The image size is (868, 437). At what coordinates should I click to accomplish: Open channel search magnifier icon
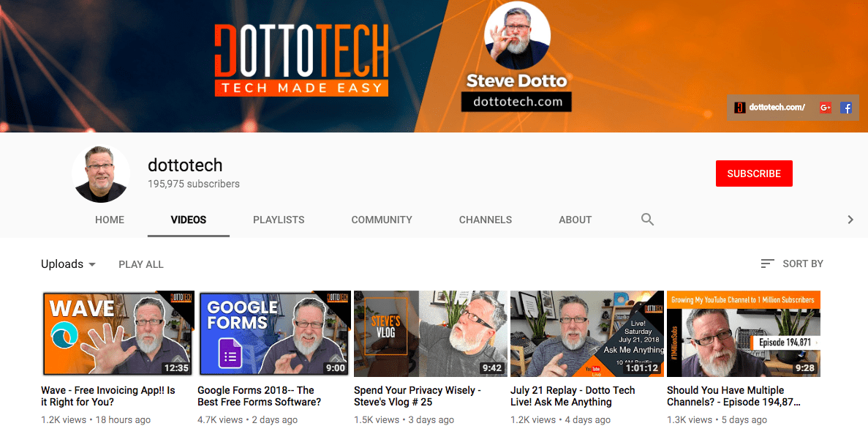tap(647, 220)
